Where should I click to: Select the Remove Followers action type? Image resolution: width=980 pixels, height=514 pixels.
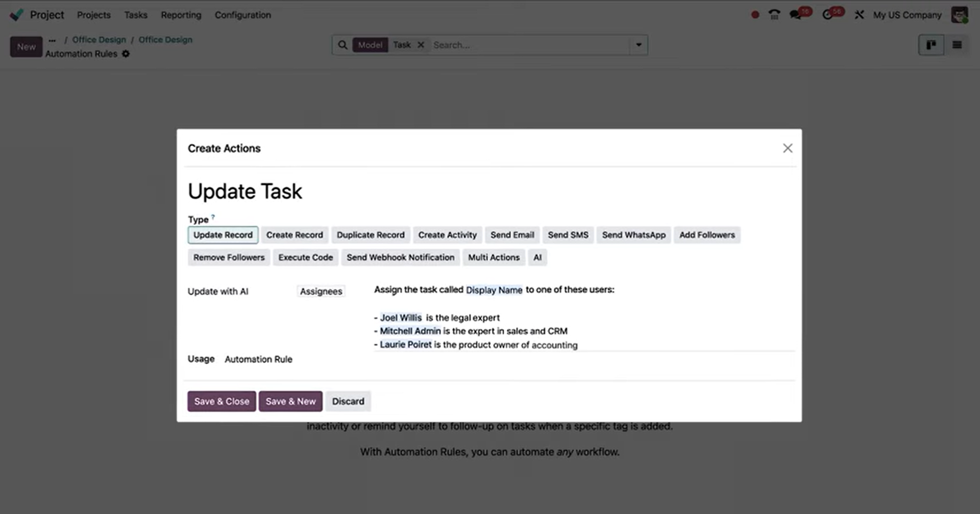coord(229,258)
